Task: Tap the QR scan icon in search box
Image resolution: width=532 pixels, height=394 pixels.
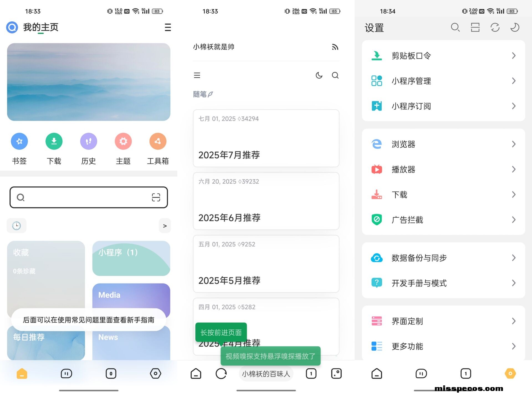Action: pyautogui.click(x=156, y=197)
